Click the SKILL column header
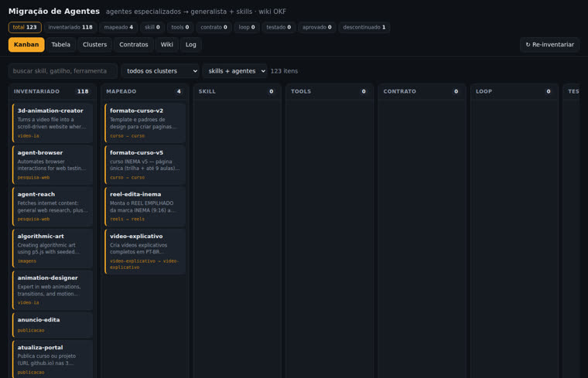The image size is (588, 378). (238, 91)
